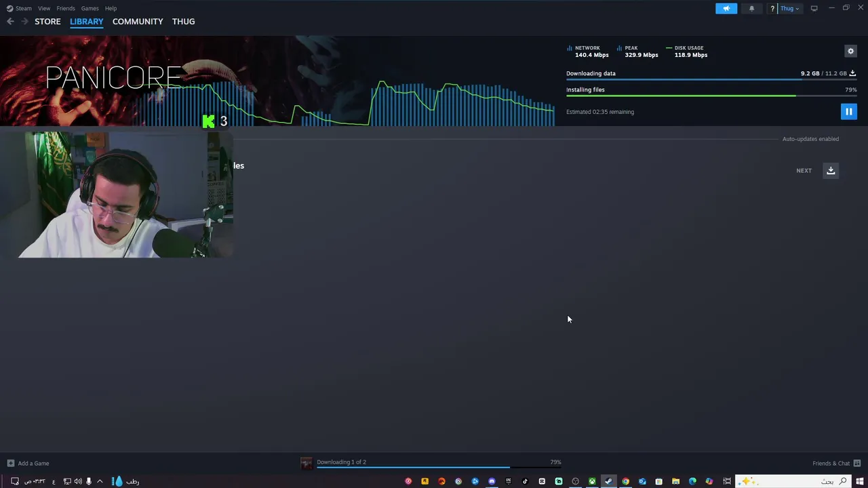Click the 9.2 GB / 11.2 GB size text
Viewport: 868px width, 488px height.
click(x=823, y=73)
